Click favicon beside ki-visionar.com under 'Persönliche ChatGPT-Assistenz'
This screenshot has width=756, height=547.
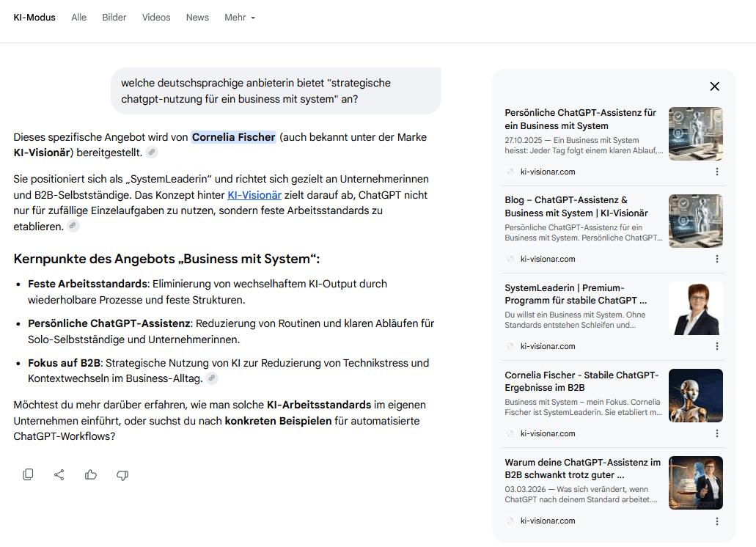pyautogui.click(x=510, y=172)
